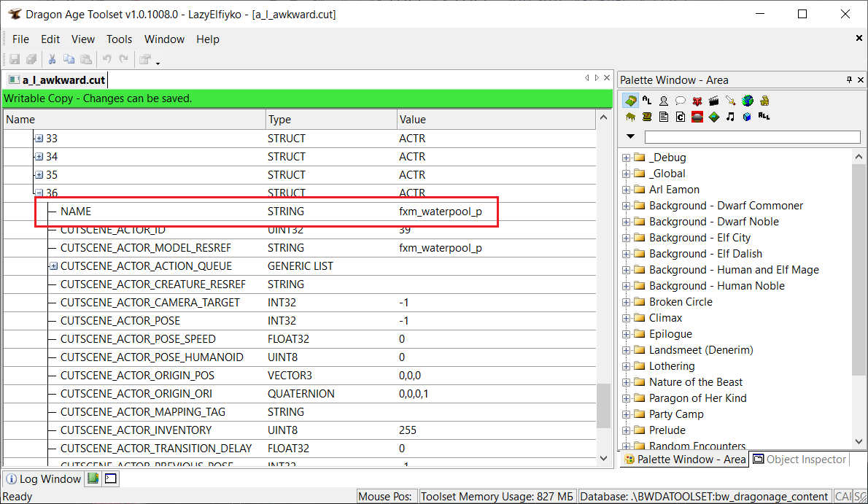
Task: Switch to the Object Inspector tab
Action: click(x=800, y=459)
